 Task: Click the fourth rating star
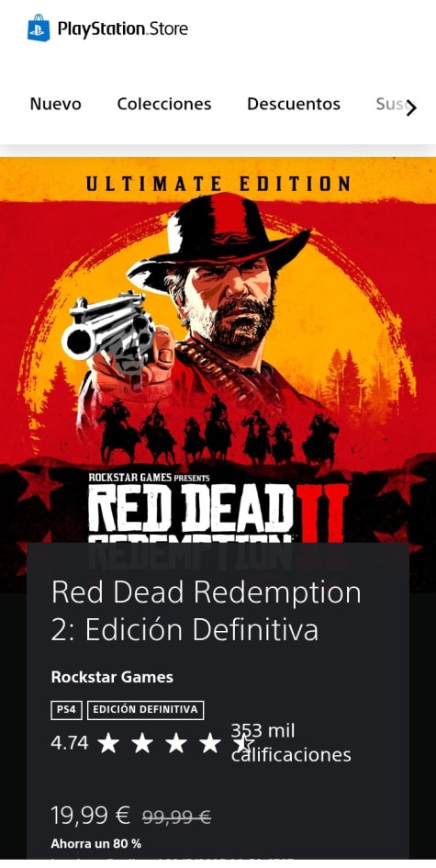click(210, 743)
